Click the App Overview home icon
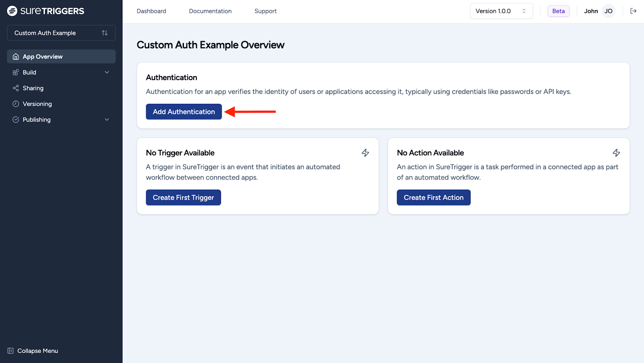 tap(16, 57)
